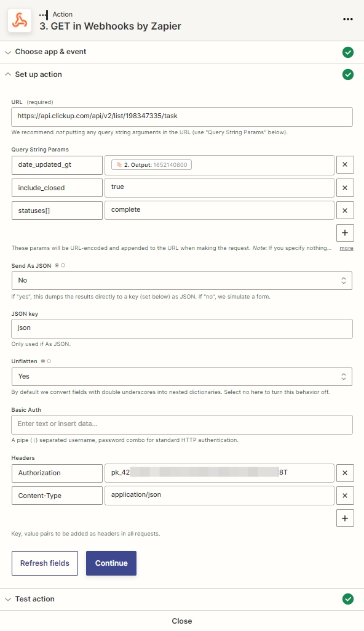
Task: Open the three-dot action options menu
Action: pos(348,19)
